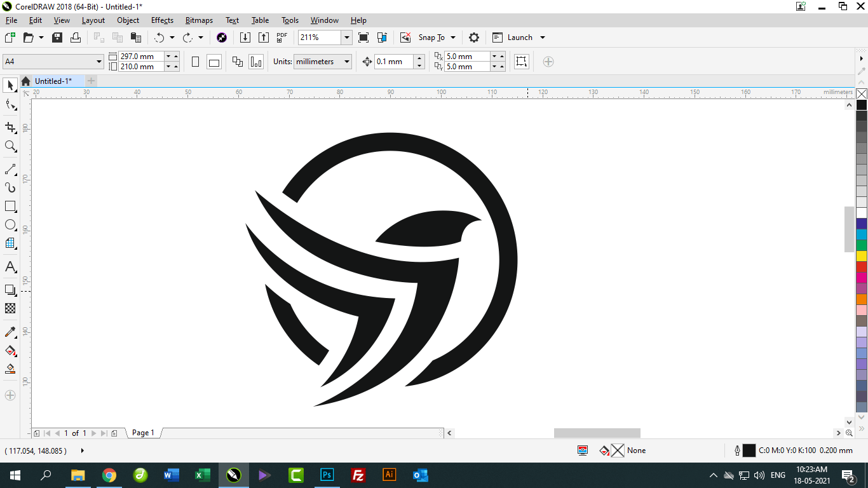The image size is (868, 488).
Task: Select the Freehand line tool
Action: pyautogui.click(x=10, y=170)
